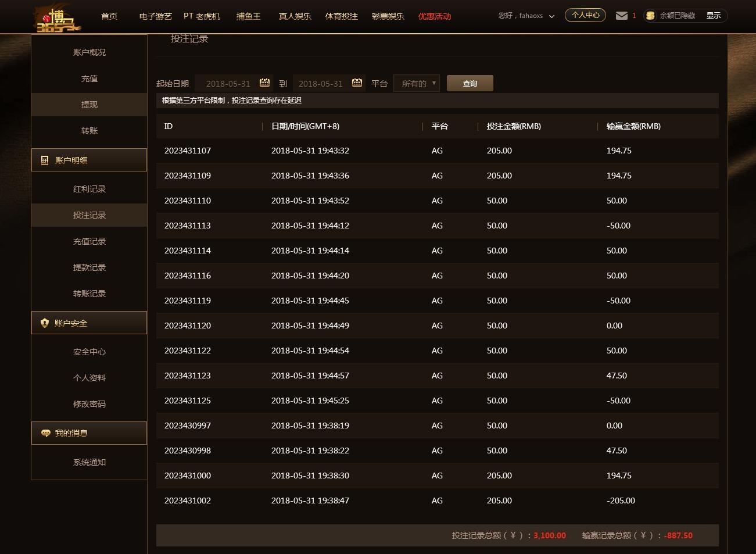Open 提款记录 in sidebar
756x554 pixels.
[89, 267]
